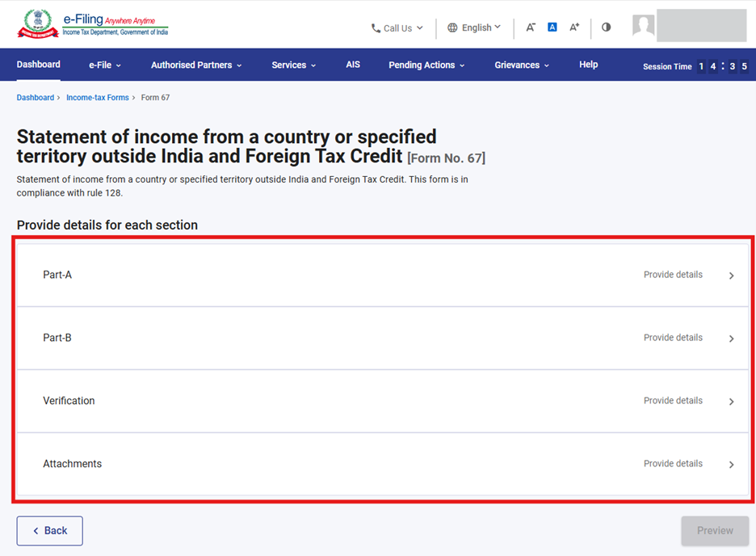The image size is (756, 556).
Task: Open the AIS menu item
Action: 353,65
